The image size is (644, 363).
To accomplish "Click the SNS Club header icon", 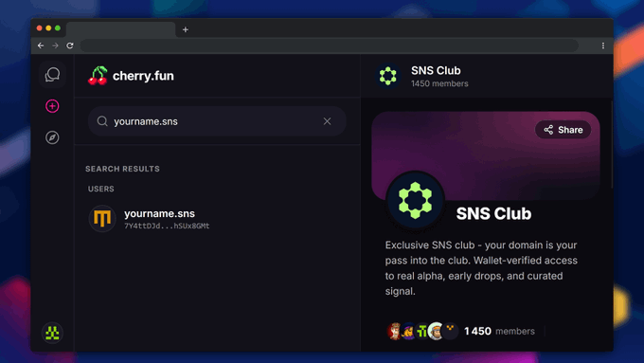I will 387,76.
